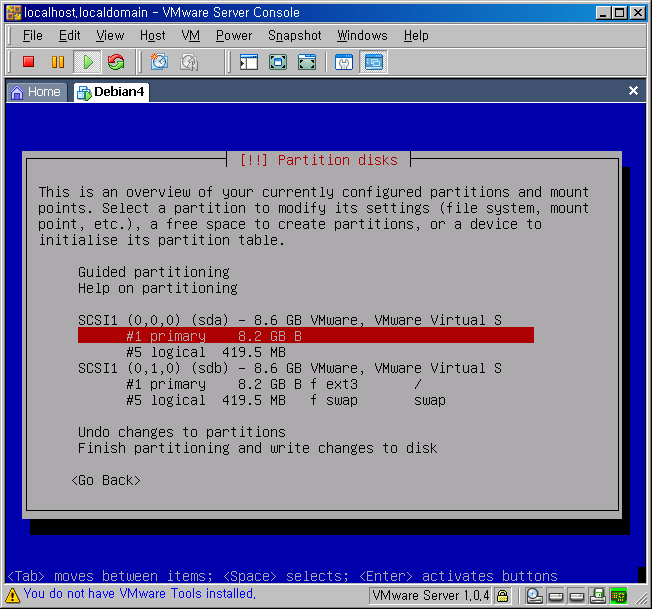Screen dimensions: 652x609
Task: Open the Power menu
Action: [234, 35]
